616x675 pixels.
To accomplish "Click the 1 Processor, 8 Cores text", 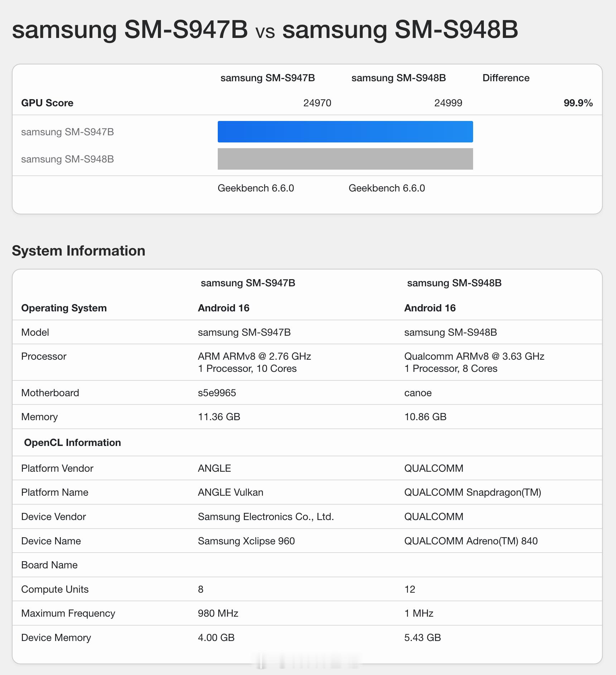I will [x=451, y=369].
